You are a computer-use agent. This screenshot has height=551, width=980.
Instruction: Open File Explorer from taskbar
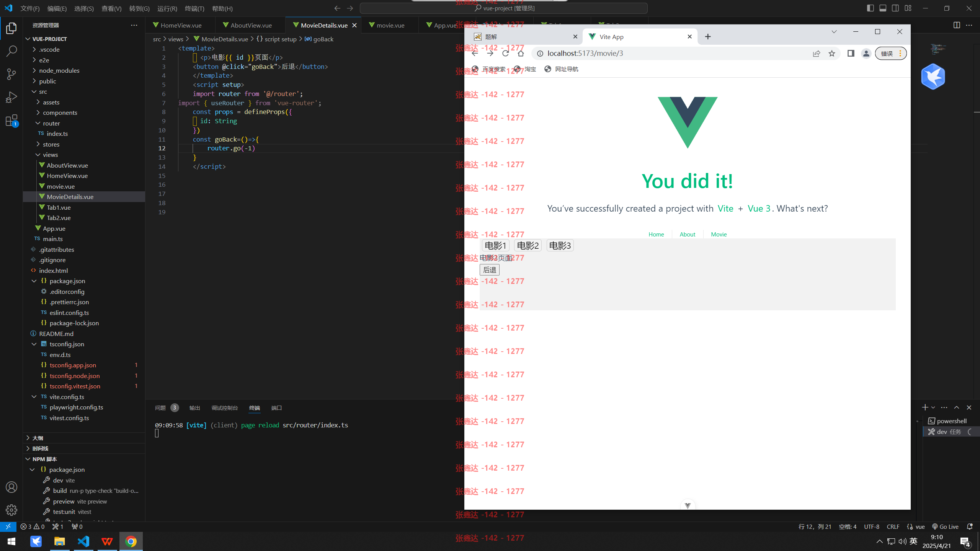tap(60, 541)
